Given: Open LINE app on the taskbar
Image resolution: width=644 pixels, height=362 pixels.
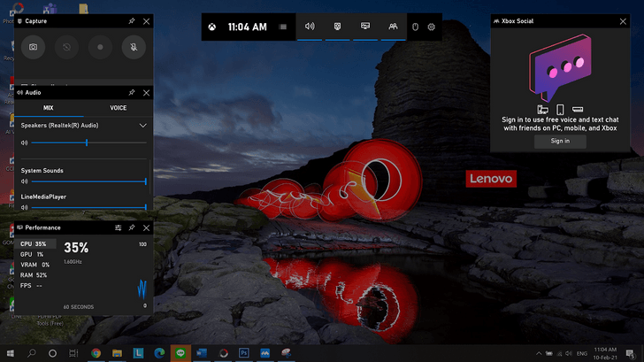Looking at the screenshot, I should (x=180, y=353).
